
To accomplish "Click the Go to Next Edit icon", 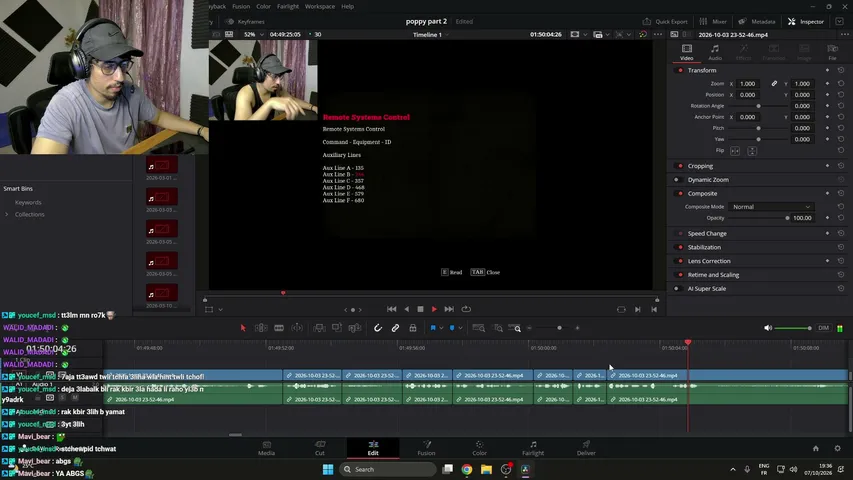I will pyautogui.click(x=638, y=310).
